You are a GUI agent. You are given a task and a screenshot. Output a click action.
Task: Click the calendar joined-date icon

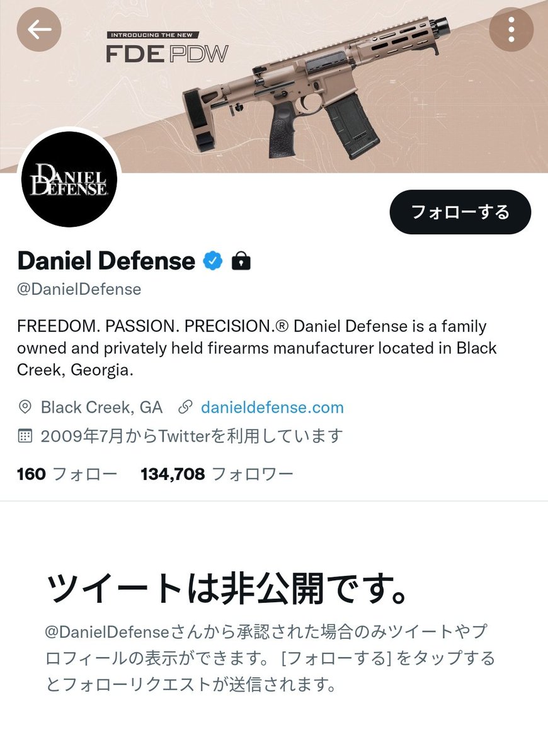[x=25, y=436]
